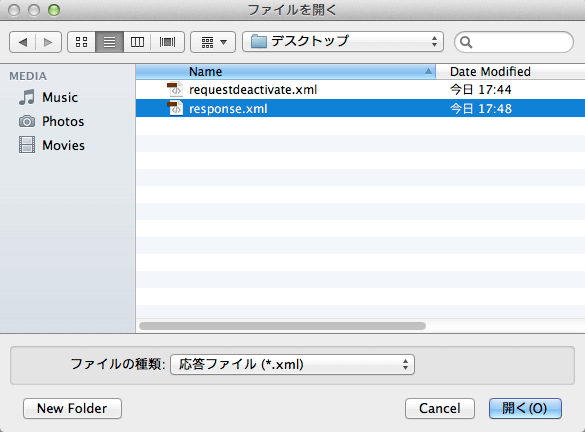This screenshot has width=585, height=432.
Task: Go back with the left arrow button
Action: [x=22, y=42]
